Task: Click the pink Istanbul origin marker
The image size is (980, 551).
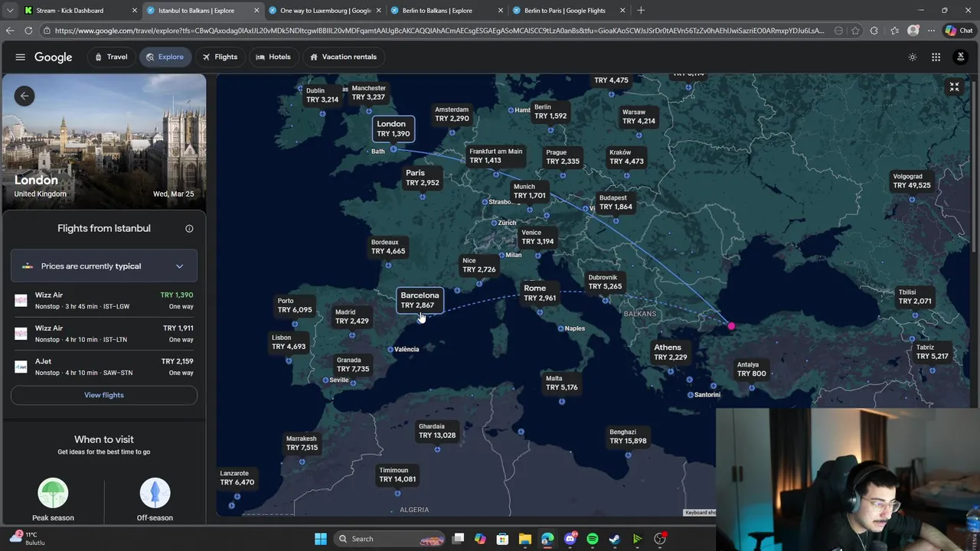Action: (731, 327)
